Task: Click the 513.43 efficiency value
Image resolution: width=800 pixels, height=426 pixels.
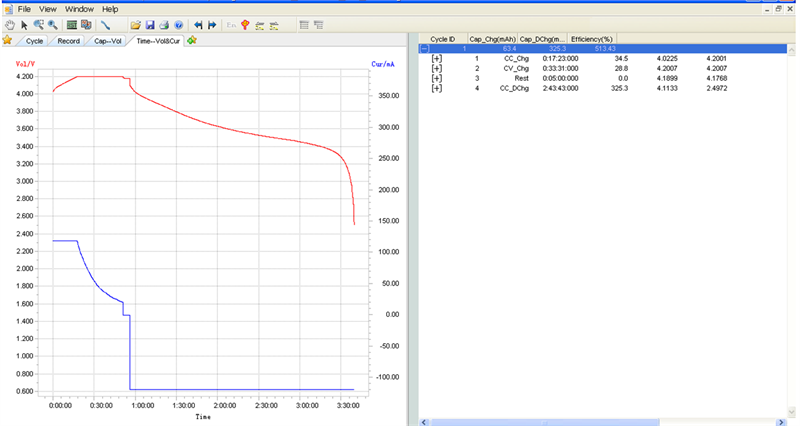Action: pos(605,48)
